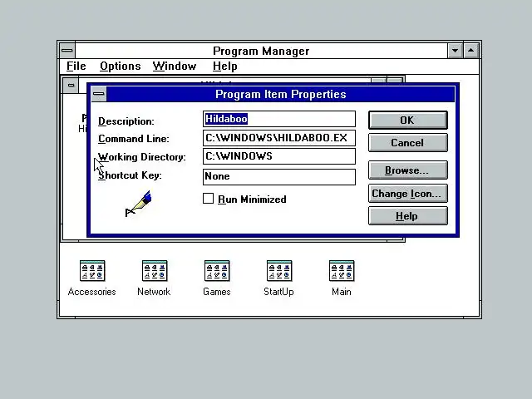Click into the Command Line field
The height and width of the screenshot is (399, 532).
[x=279, y=138]
